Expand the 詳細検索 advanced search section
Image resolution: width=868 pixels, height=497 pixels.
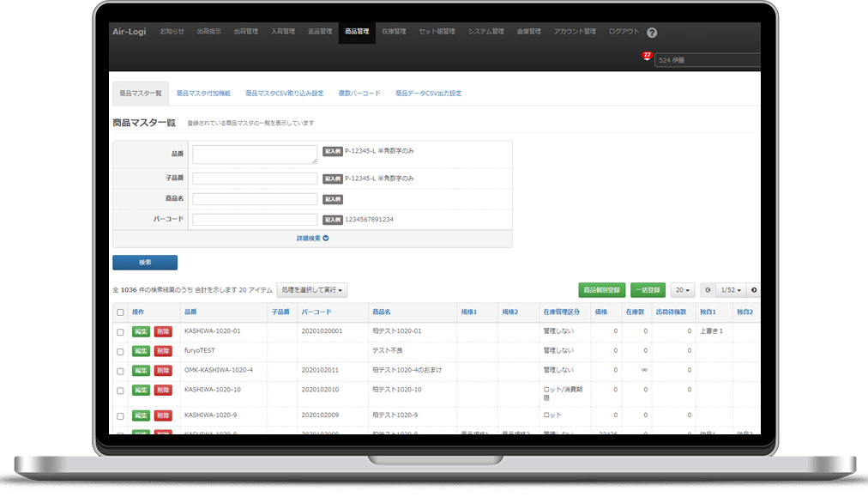pos(312,239)
